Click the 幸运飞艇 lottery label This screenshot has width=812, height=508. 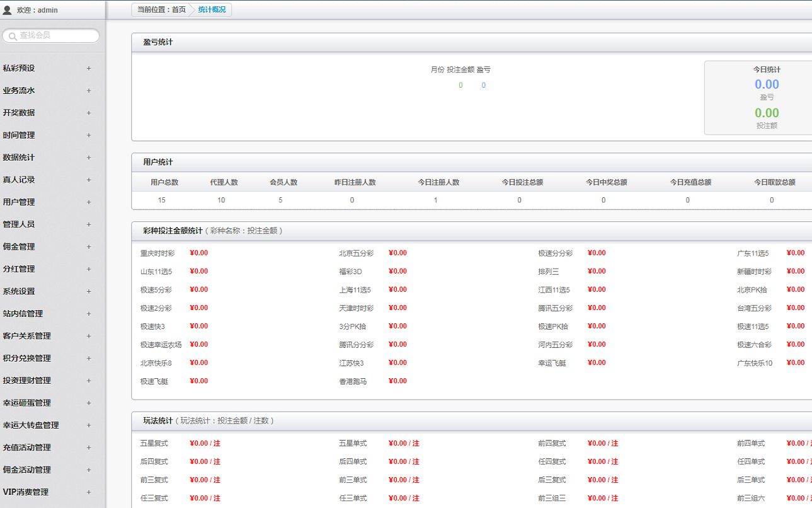coord(552,363)
